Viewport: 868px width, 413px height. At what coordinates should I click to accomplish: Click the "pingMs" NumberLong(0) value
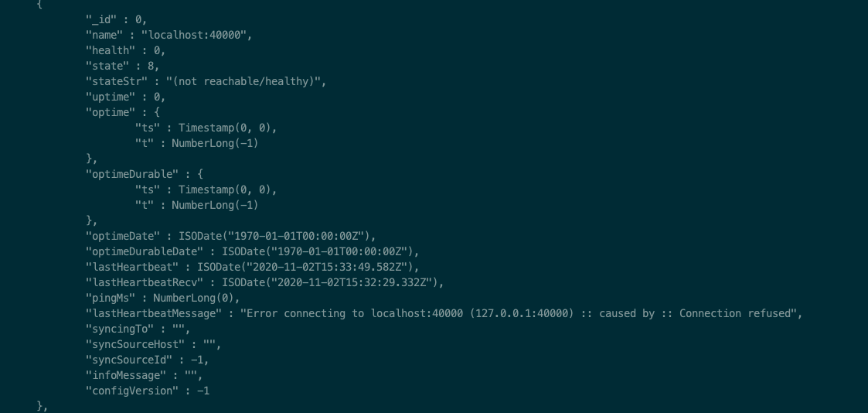[x=193, y=299]
